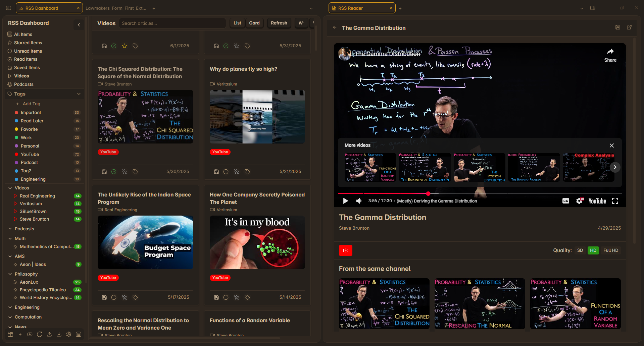The height and width of the screenshot is (346, 644).
Task: Open article externally via reader header icon
Action: pos(629,27)
